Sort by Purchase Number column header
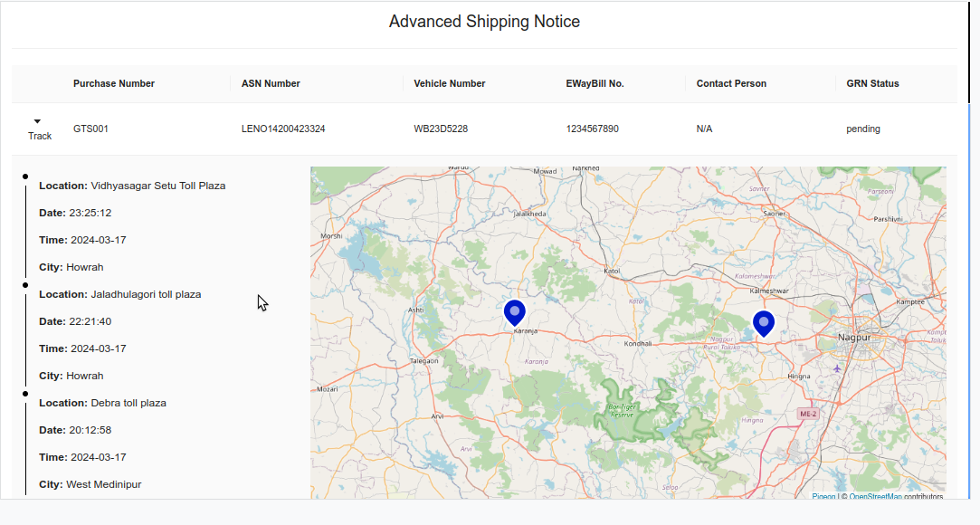Viewport: 980px width, 525px height. pyautogui.click(x=114, y=83)
